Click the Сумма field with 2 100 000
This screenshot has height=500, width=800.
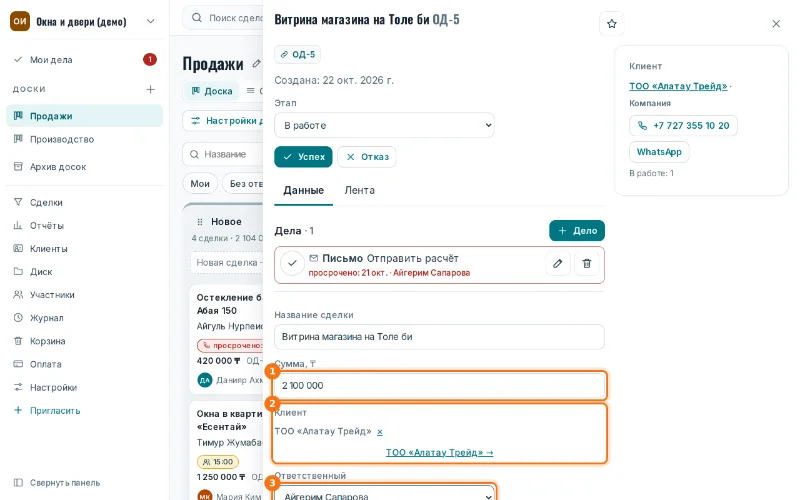[x=439, y=385]
